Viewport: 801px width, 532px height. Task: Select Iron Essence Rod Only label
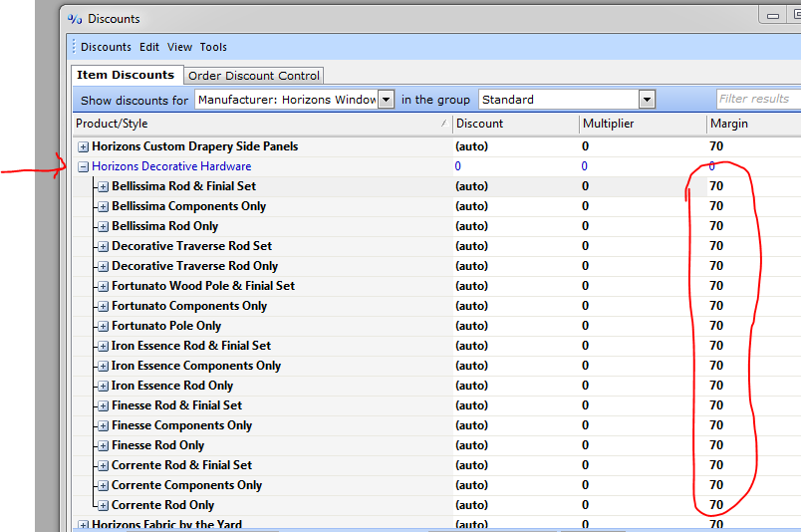[172, 386]
